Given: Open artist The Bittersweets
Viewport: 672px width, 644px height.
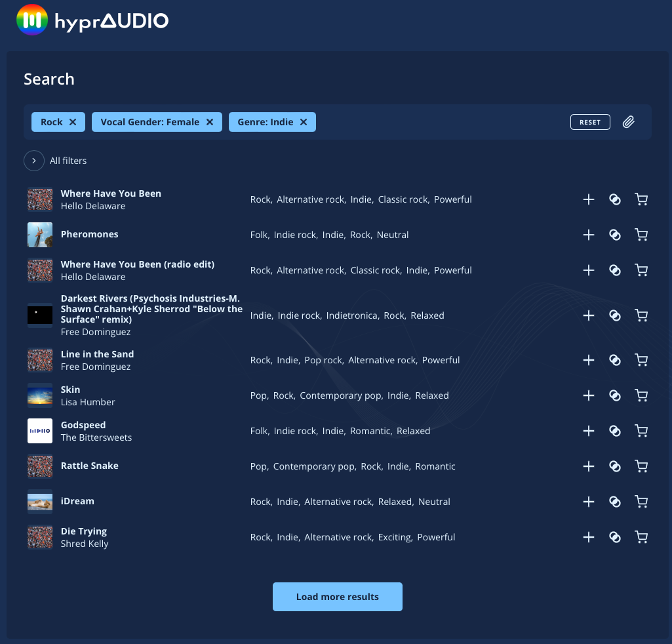Looking at the screenshot, I should point(96,438).
